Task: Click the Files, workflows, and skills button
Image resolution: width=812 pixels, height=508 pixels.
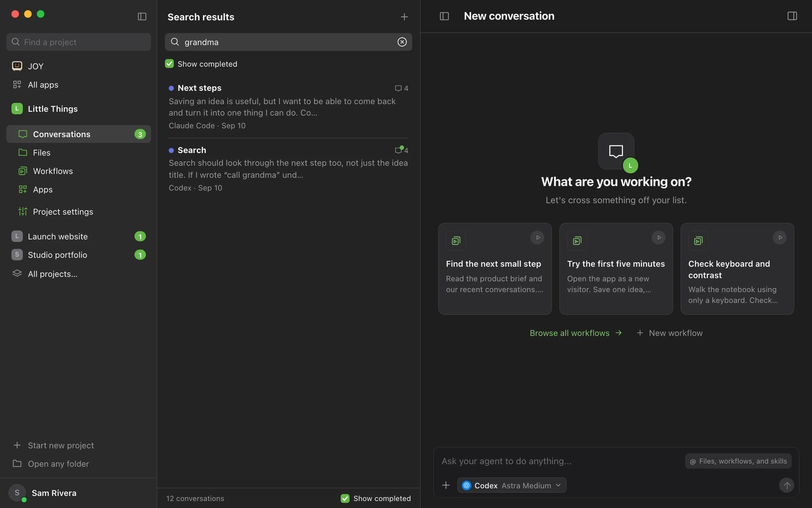Action: click(x=738, y=461)
